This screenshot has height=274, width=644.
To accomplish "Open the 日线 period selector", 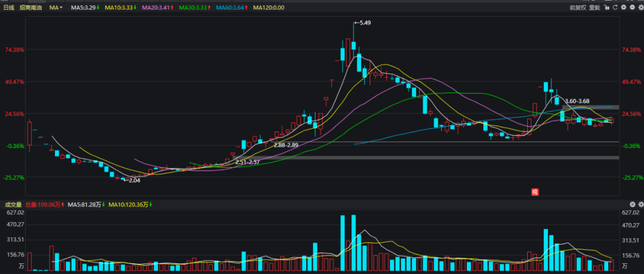I will (9, 8).
